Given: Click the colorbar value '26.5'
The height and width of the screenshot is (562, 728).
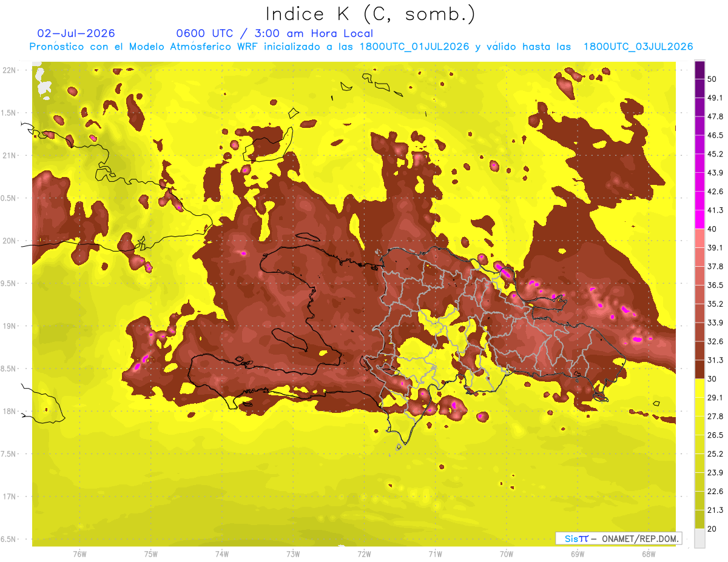Looking at the screenshot, I should coord(715,435).
